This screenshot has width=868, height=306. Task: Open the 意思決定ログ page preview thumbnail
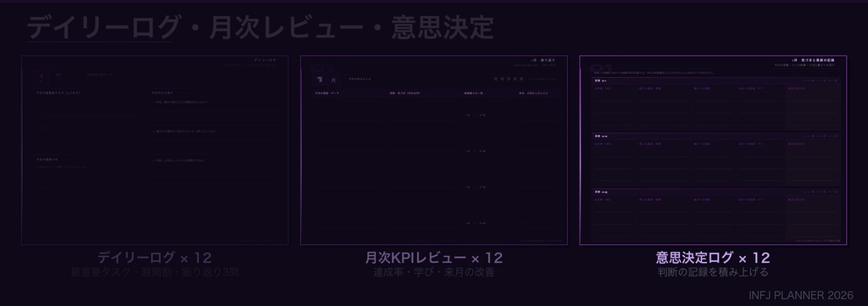point(713,150)
